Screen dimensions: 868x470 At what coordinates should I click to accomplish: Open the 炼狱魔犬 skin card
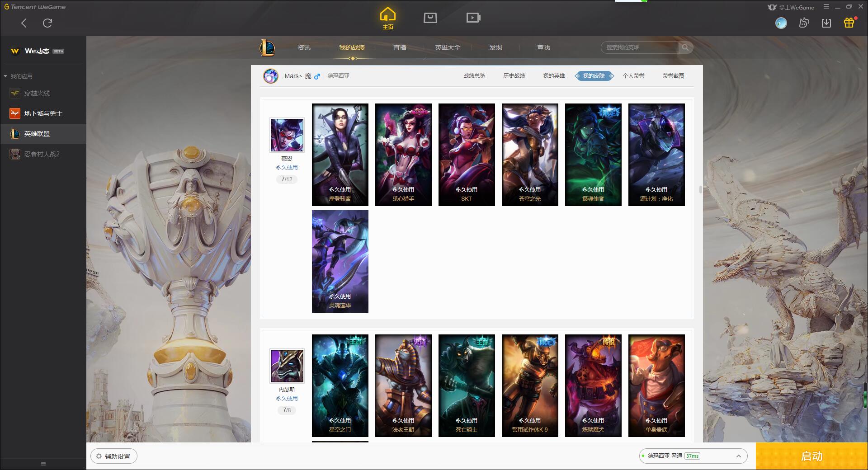pyautogui.click(x=593, y=385)
